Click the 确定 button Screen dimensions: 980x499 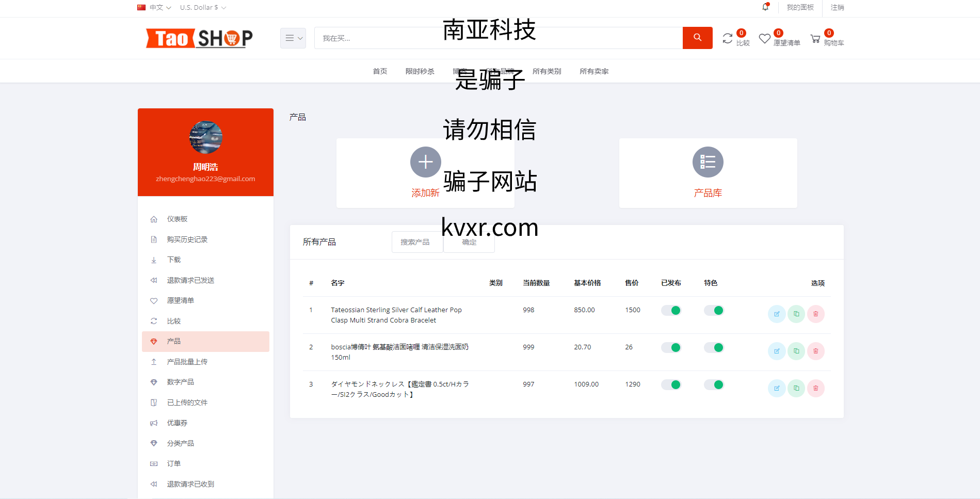[x=469, y=242]
